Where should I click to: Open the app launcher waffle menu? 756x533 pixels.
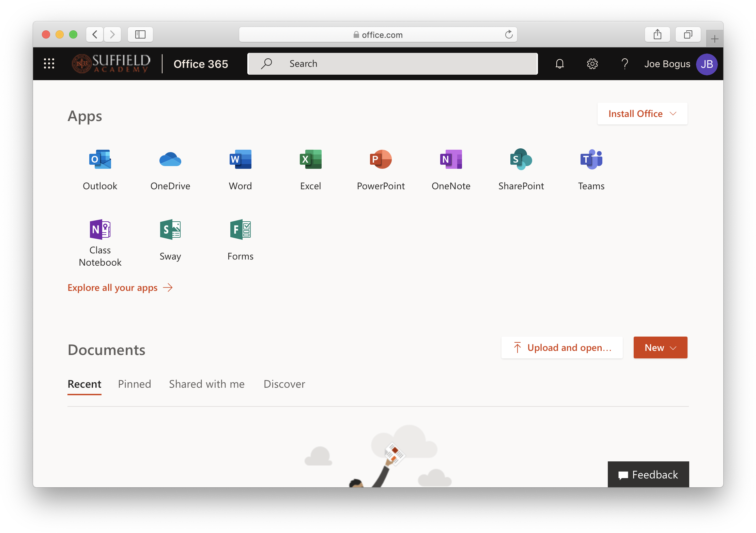49,64
